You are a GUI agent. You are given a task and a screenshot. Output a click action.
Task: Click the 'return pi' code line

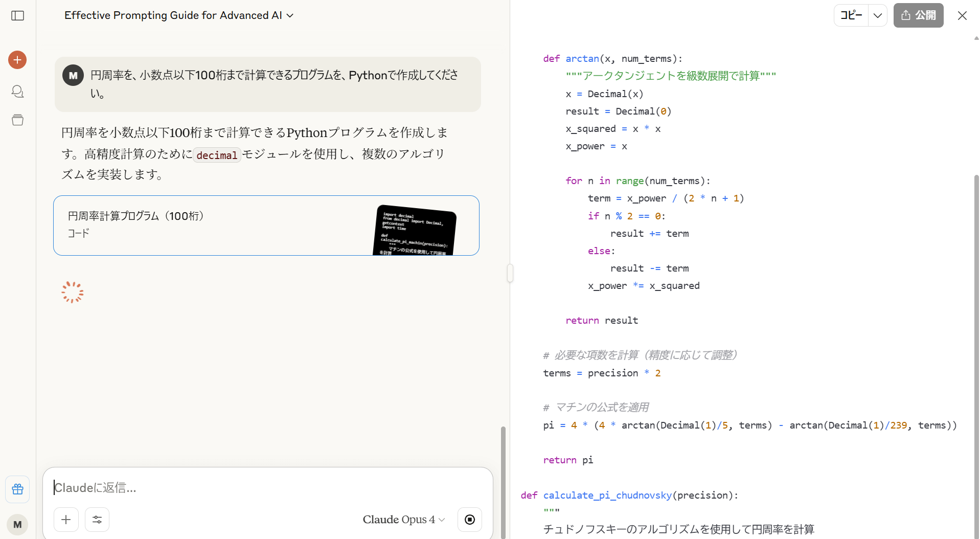pyautogui.click(x=568, y=460)
